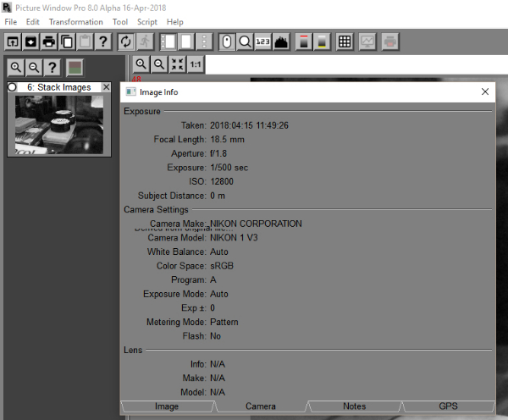Open the Transformation menu
508x420 pixels.
click(75, 21)
